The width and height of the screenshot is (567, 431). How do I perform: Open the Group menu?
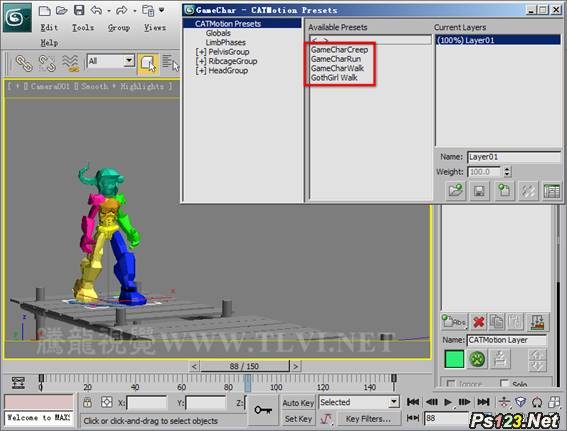[119, 27]
